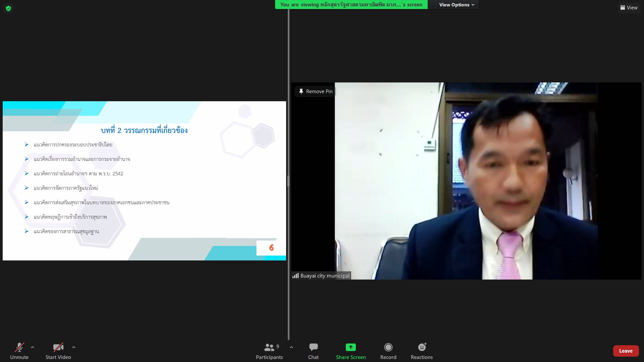Image resolution: width=644 pixels, height=362 pixels.
Task: Open the Participants panel
Action: (269, 351)
